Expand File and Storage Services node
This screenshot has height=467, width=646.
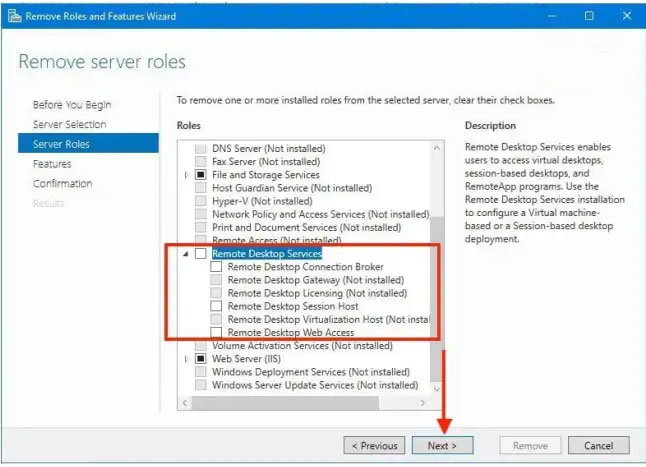186,175
